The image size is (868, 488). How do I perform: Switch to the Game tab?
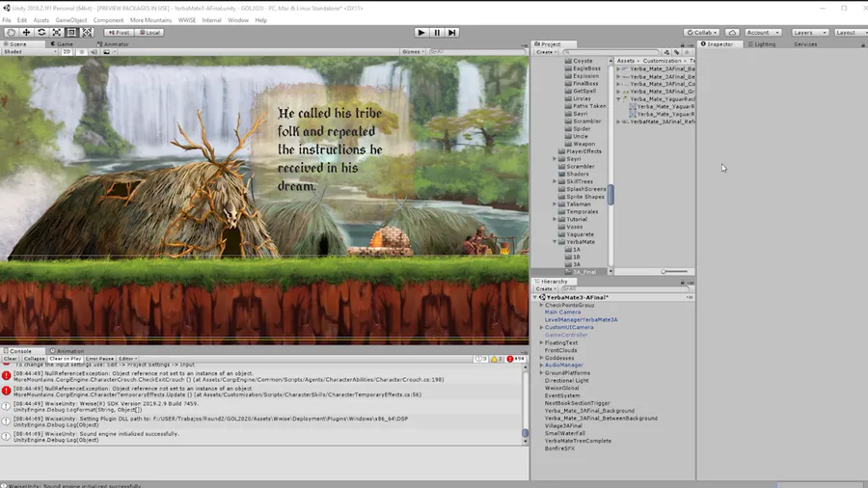tap(62, 43)
